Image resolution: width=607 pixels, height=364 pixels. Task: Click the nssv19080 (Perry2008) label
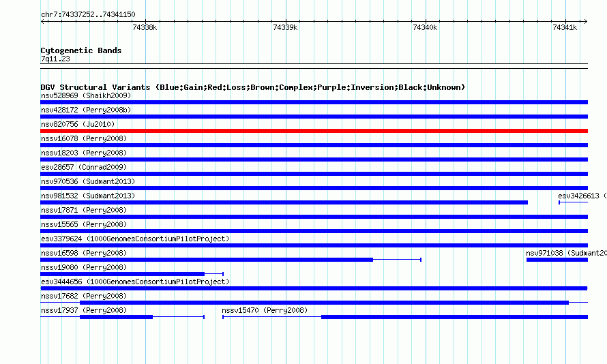pyautogui.click(x=84, y=267)
